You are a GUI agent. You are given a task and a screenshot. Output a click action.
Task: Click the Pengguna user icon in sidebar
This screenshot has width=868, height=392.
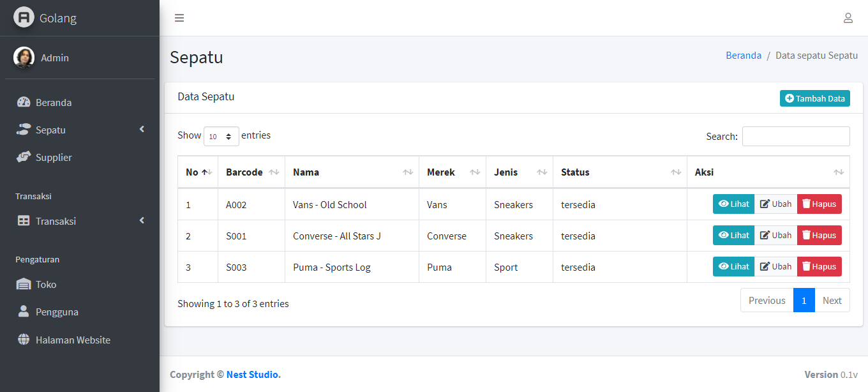pos(24,312)
